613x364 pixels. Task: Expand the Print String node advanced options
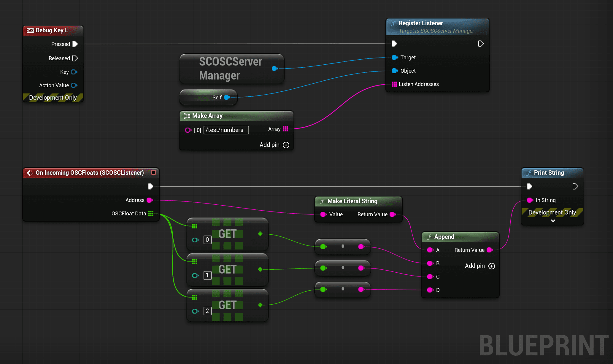tap(553, 221)
